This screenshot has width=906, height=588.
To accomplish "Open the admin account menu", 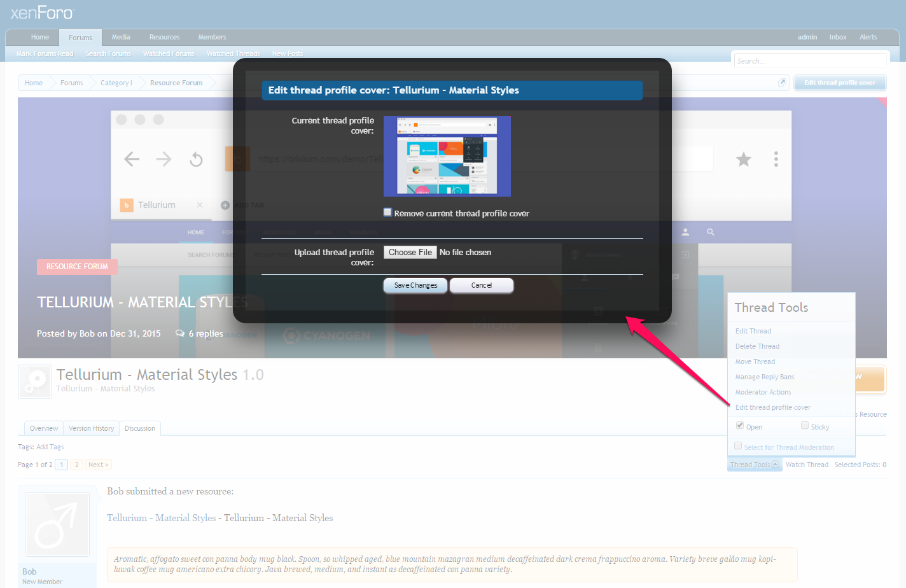I will [x=807, y=37].
